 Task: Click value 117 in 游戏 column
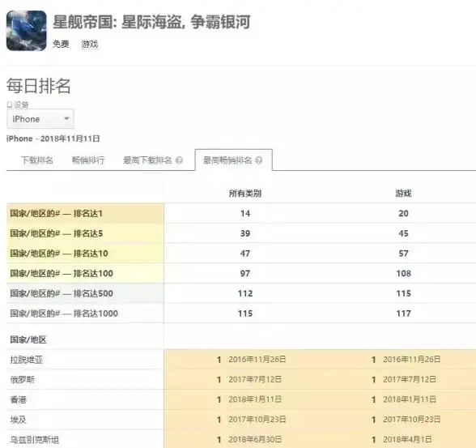pyautogui.click(x=403, y=314)
